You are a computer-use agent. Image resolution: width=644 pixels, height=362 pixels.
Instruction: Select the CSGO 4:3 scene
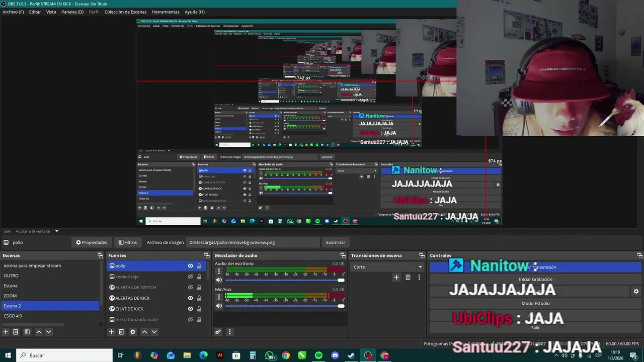point(50,316)
